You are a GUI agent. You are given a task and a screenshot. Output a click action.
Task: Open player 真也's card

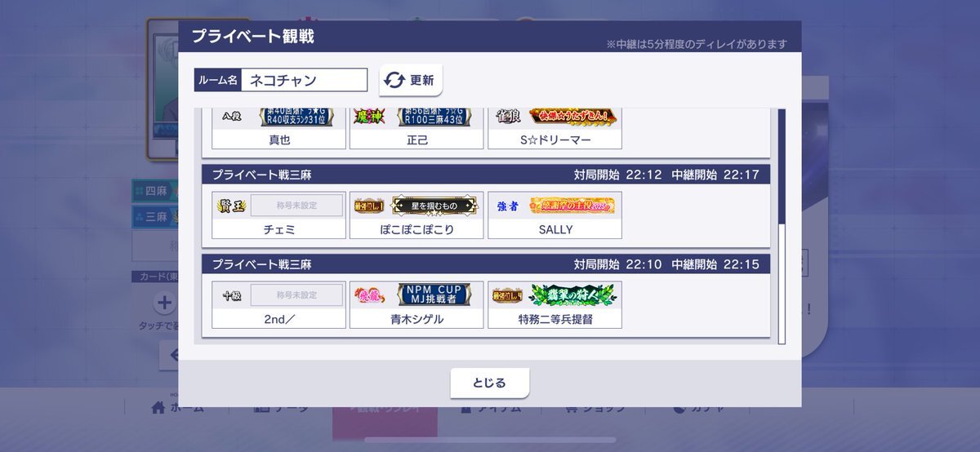(x=279, y=131)
